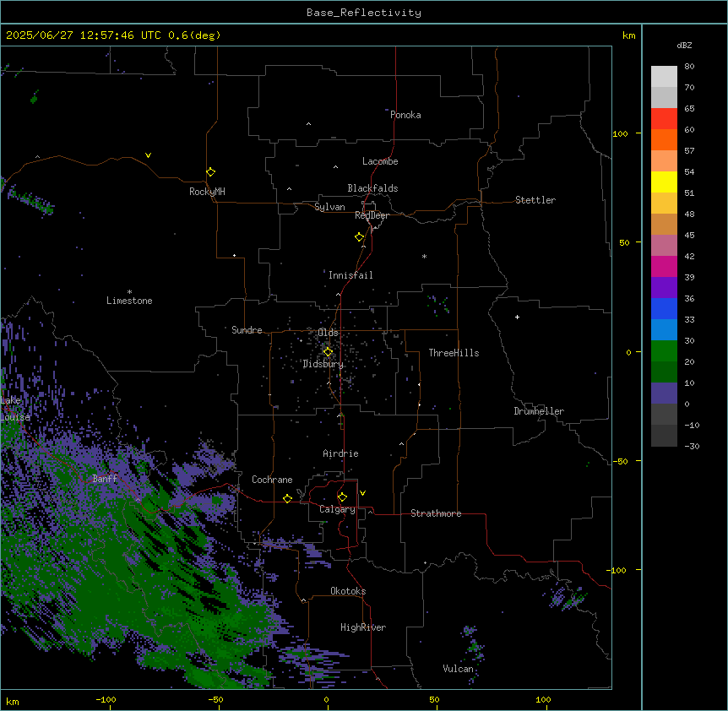Viewport: 728px width, 711px height.
Task: Click the -100 tick on the vertical axis
Action: 617,570
